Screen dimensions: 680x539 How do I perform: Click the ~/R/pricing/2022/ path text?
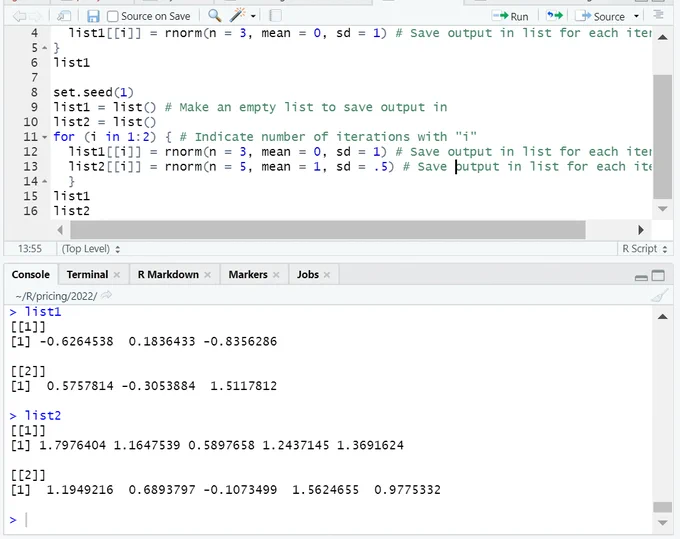[56, 296]
